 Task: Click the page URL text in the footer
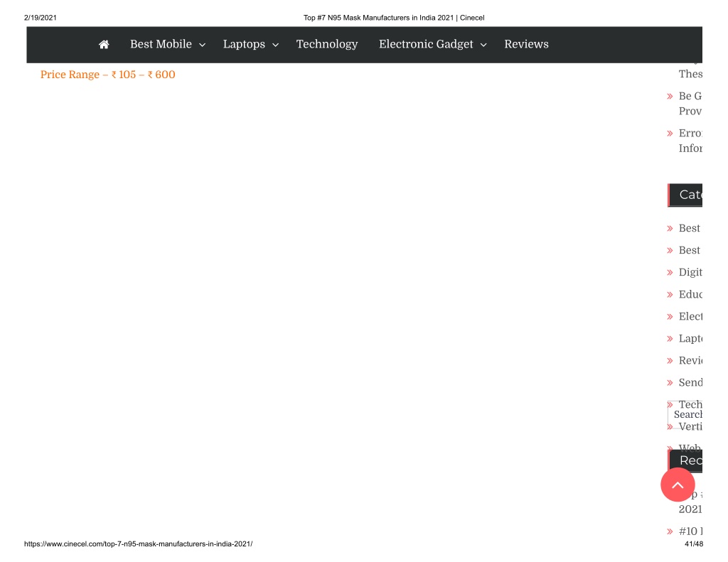point(139,544)
